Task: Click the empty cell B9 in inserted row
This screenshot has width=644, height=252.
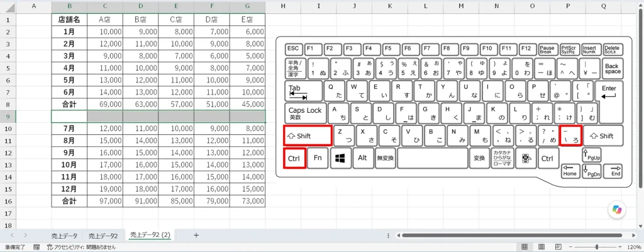Action: (x=69, y=117)
